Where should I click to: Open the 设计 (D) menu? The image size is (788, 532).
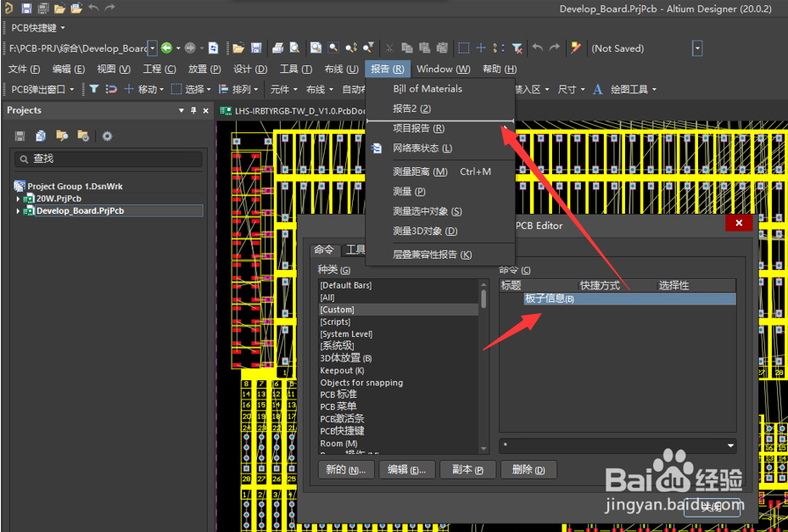pyautogui.click(x=250, y=69)
